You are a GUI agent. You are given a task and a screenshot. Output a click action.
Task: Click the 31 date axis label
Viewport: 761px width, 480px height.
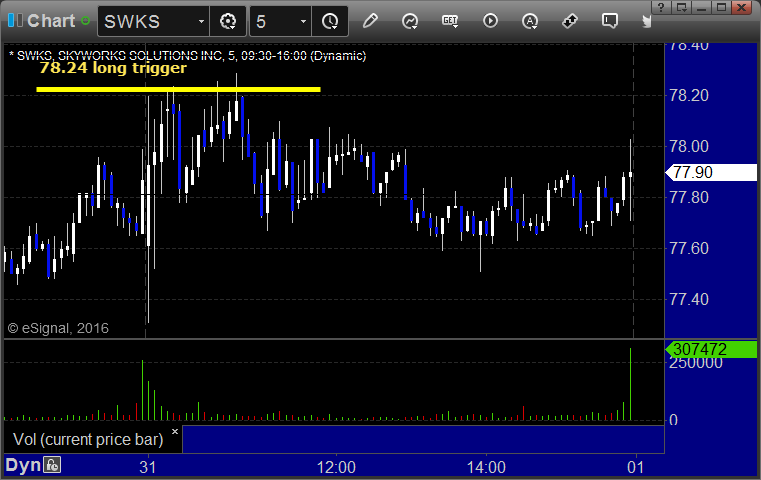[148, 467]
